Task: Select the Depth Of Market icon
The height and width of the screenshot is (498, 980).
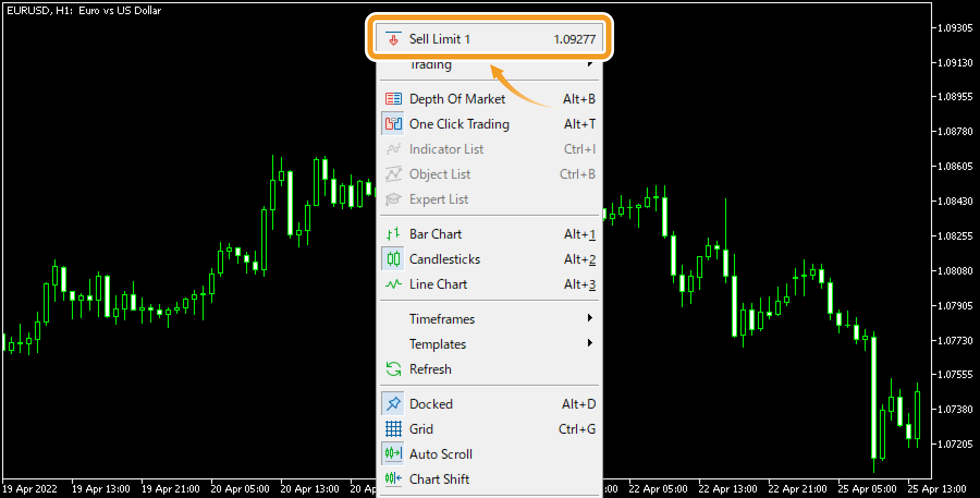Action: (393, 99)
